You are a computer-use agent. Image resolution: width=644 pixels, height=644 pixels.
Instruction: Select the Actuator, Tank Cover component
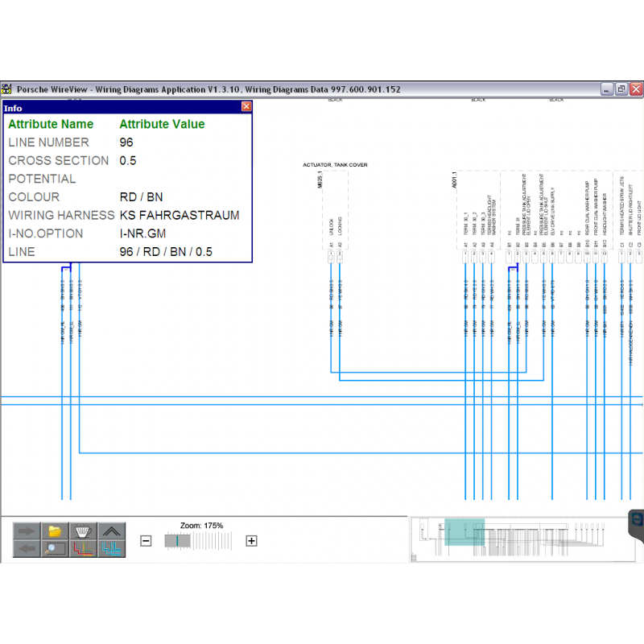335,165
